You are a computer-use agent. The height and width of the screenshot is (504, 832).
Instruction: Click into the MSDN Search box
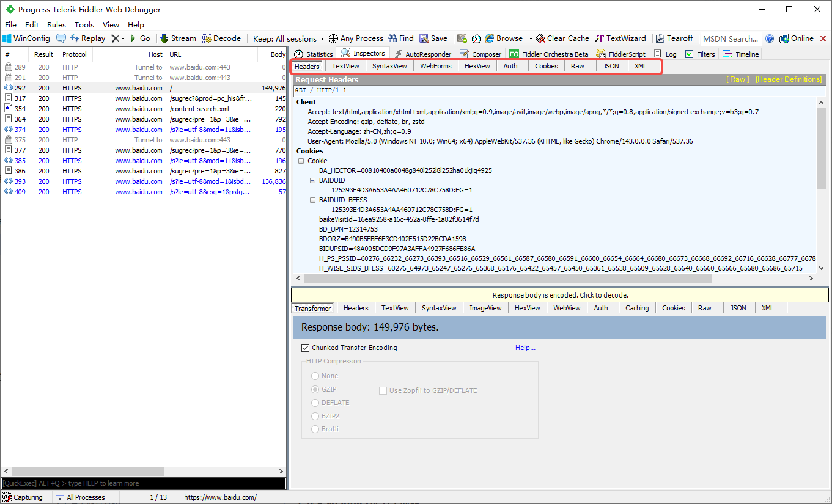coord(731,38)
